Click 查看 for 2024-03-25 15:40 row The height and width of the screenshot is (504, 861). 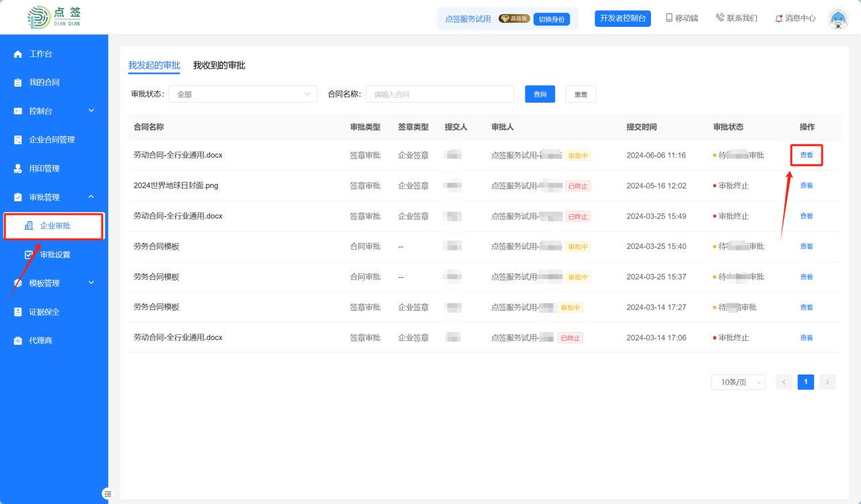(x=807, y=246)
